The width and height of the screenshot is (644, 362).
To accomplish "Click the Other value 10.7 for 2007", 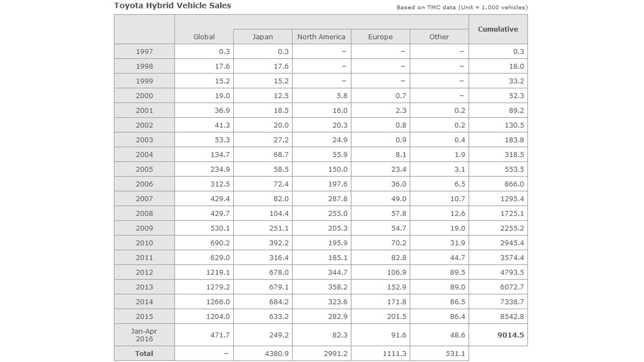I will tap(458, 199).
